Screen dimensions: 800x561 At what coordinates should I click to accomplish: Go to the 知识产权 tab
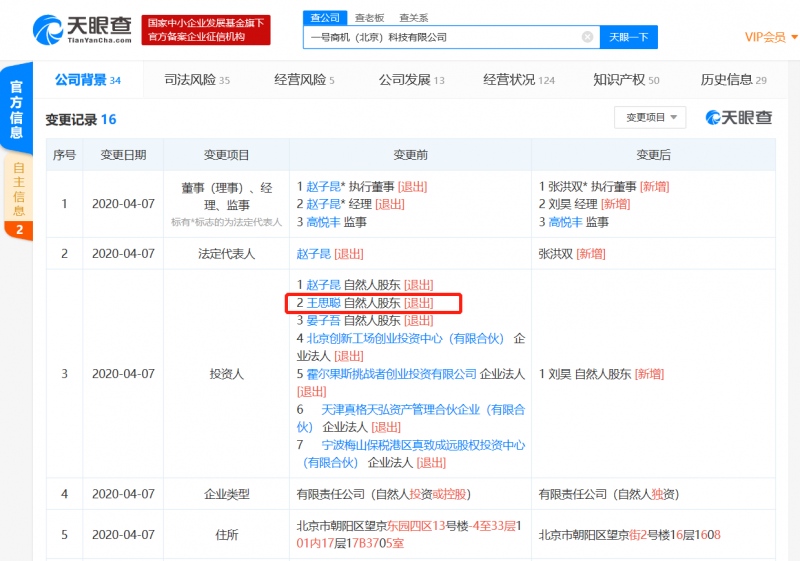tap(626, 80)
